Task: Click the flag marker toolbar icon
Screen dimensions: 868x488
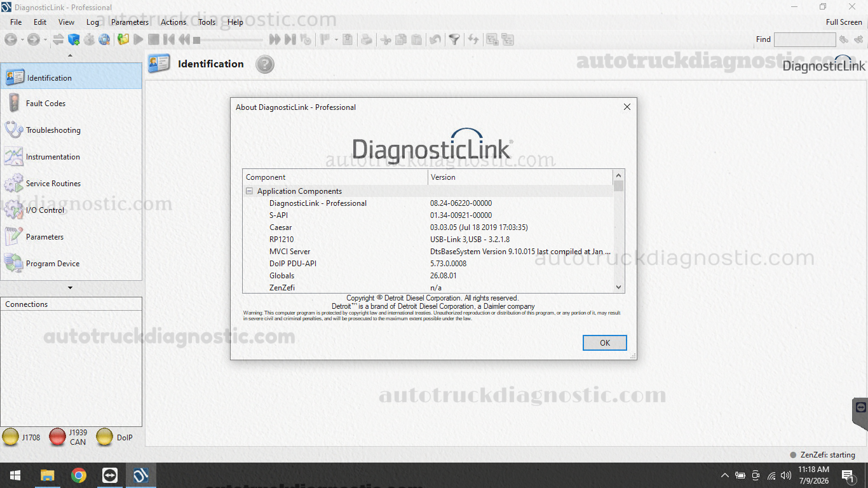Action: 325,39
